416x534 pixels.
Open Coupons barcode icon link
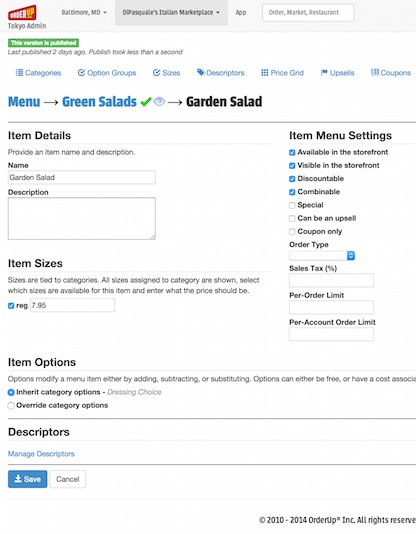coord(375,72)
